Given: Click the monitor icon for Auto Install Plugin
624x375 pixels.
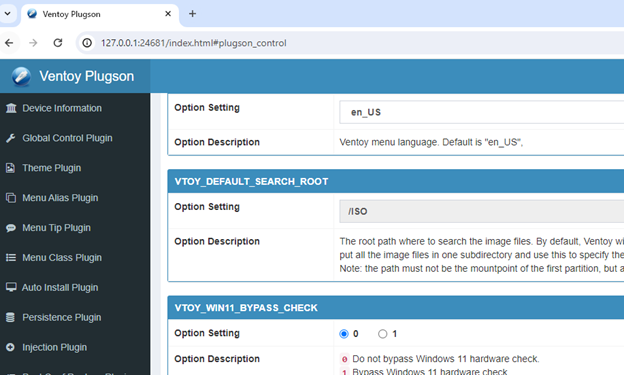Looking at the screenshot, I should coord(11,287).
